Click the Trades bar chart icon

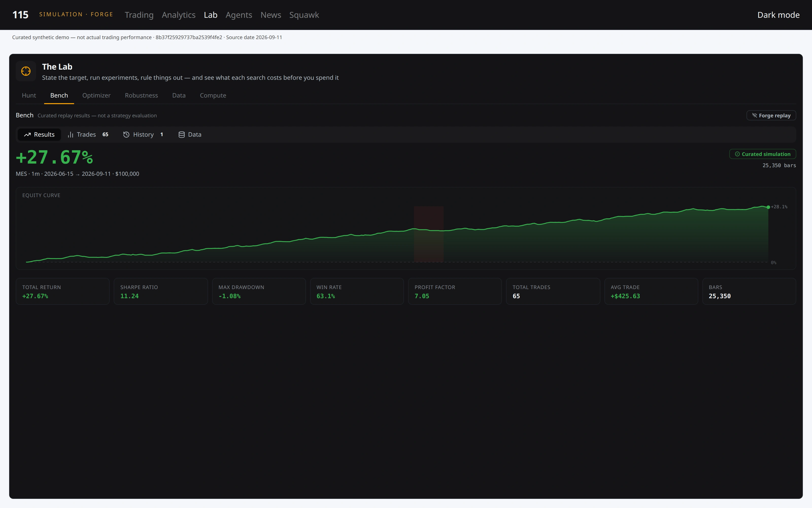(71, 135)
